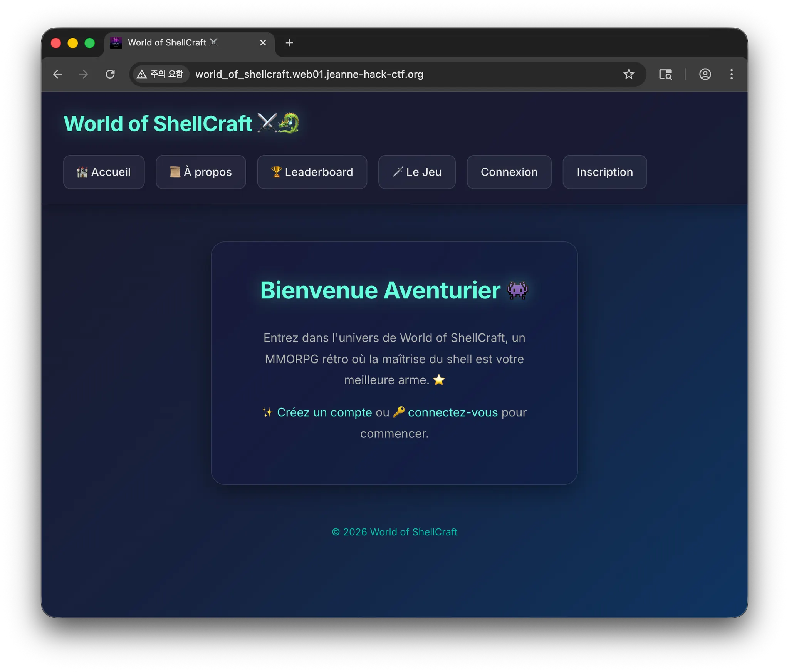
Task: Click the security warning chip in address bar
Action: 161,74
